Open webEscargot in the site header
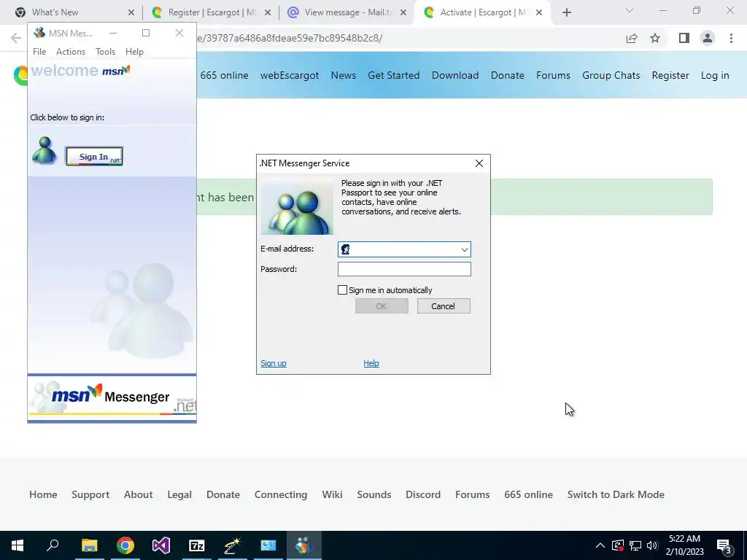 (290, 75)
